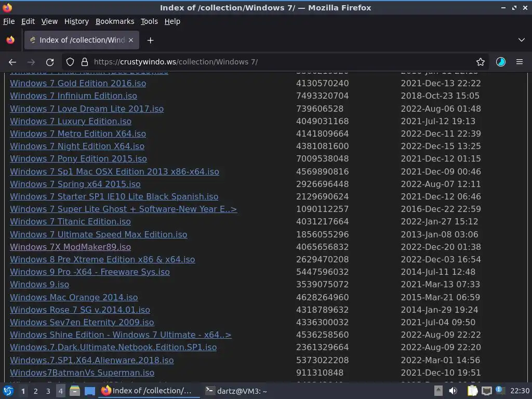
Task: Open the Firefox application hamburger menu
Action: coord(520,62)
